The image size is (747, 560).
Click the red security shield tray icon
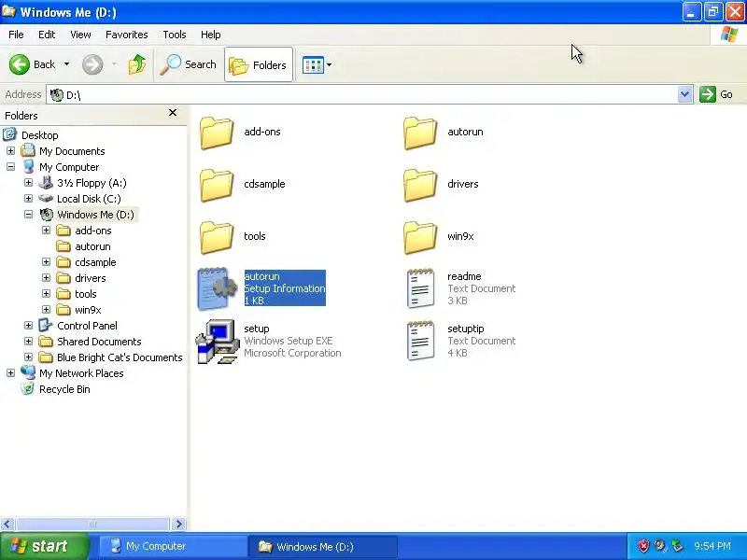[643, 546]
